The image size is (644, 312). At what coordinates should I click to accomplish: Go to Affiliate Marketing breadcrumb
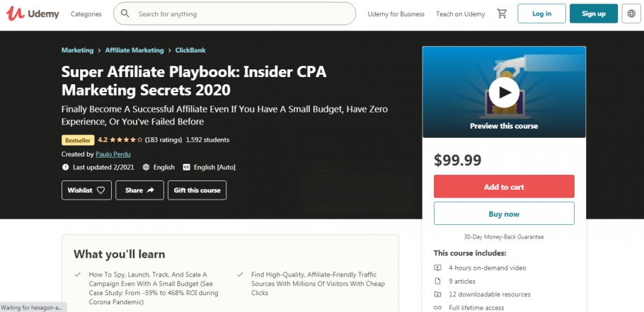coord(134,50)
